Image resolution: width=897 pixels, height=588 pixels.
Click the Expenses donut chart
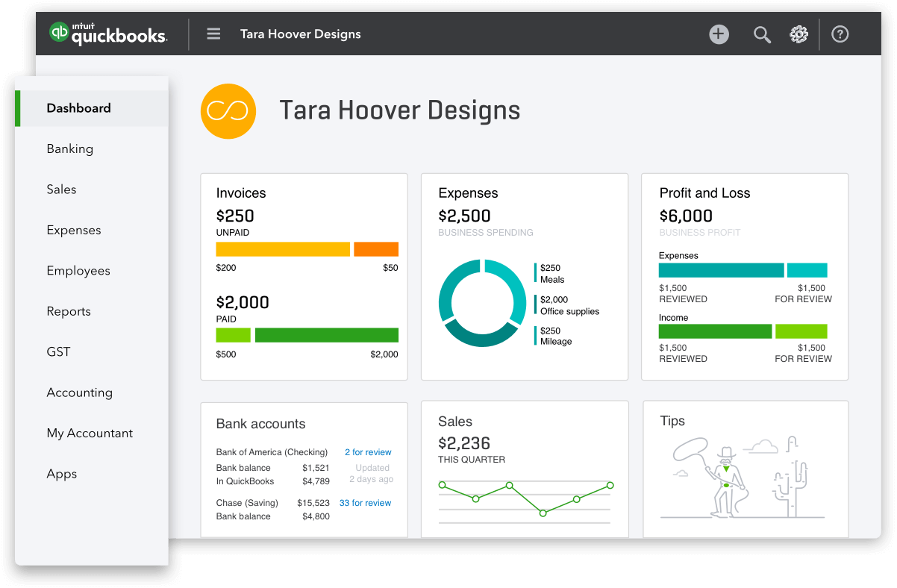click(x=483, y=303)
